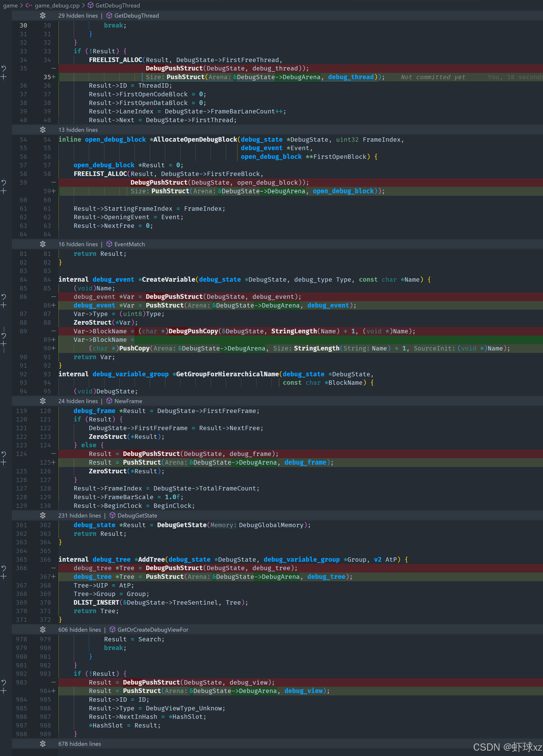Revert the debug_view change at line 983
This screenshot has height=756, width=543.
[x=4, y=682]
